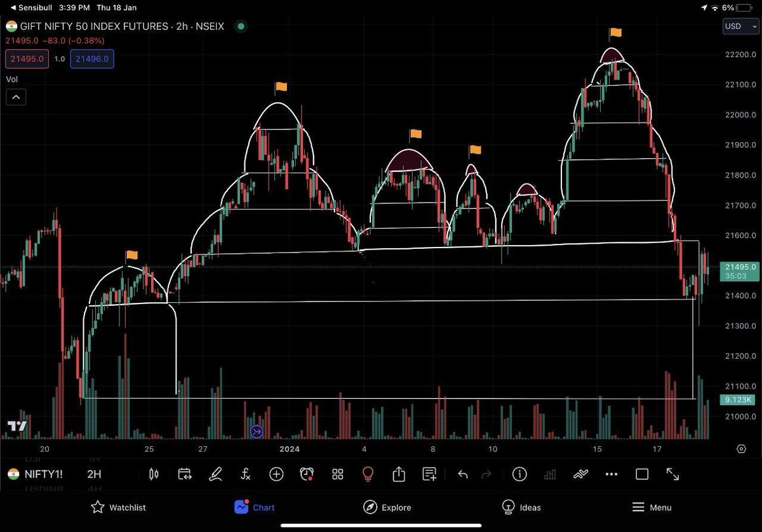Image resolution: width=762 pixels, height=532 pixels.
Task: Toggle the green market status dot
Action: pyautogui.click(x=240, y=27)
